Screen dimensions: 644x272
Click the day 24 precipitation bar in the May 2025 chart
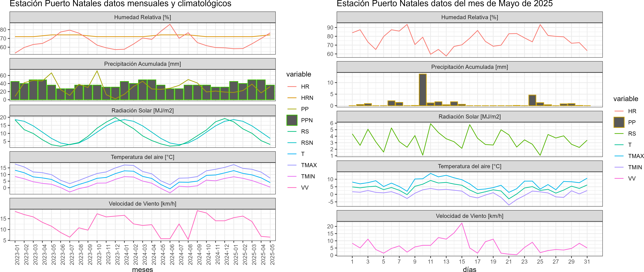click(x=532, y=100)
